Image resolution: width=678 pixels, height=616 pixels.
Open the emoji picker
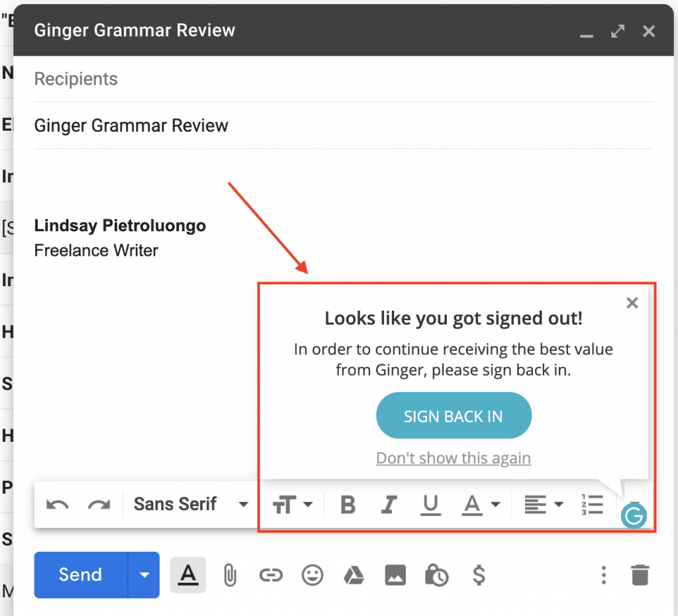click(313, 575)
